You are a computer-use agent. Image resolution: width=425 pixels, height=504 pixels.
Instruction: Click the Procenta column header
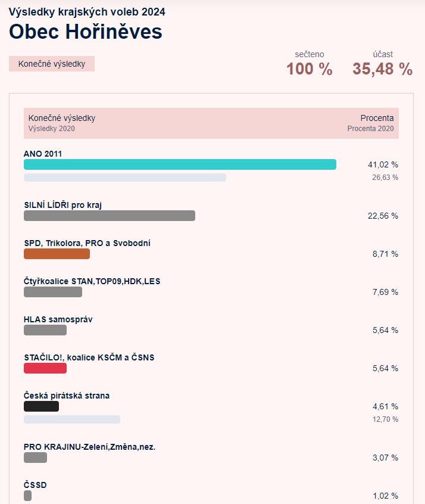pos(377,118)
